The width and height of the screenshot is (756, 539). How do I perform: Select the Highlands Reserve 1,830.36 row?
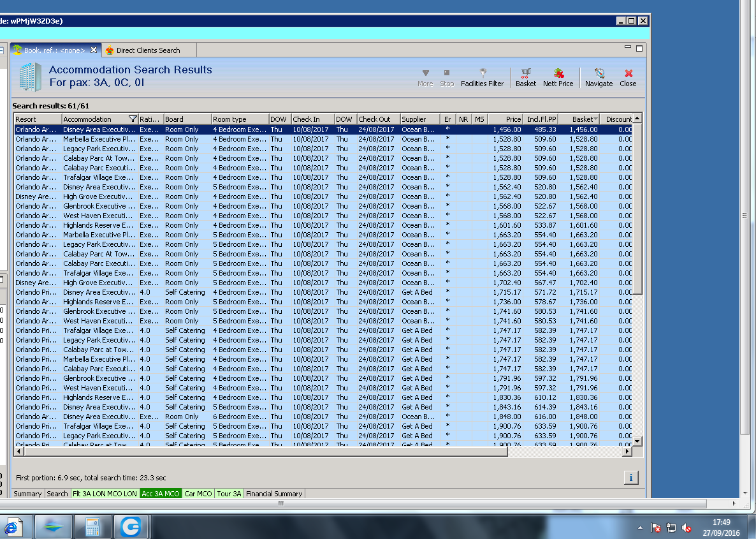[323, 397]
